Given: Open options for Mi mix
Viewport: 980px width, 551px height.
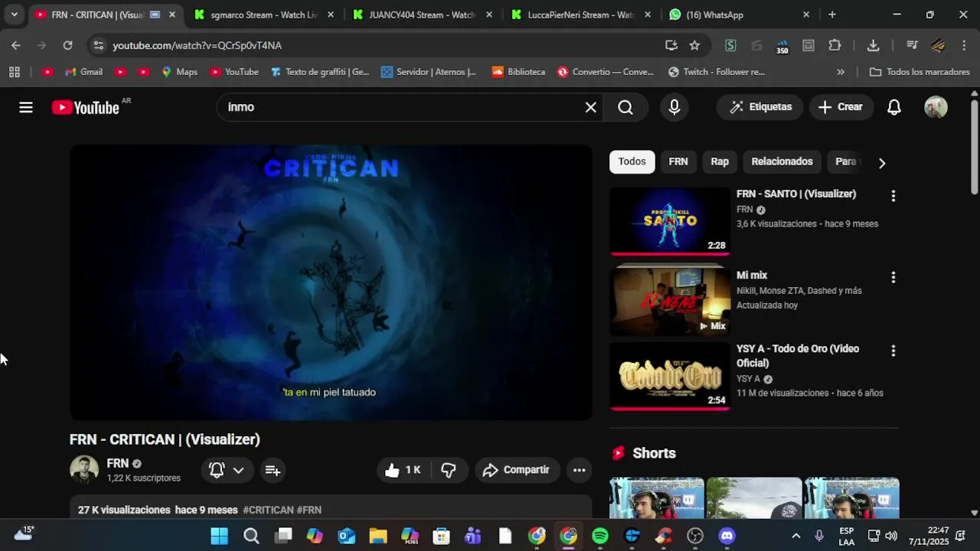Looking at the screenshot, I should pyautogui.click(x=893, y=277).
